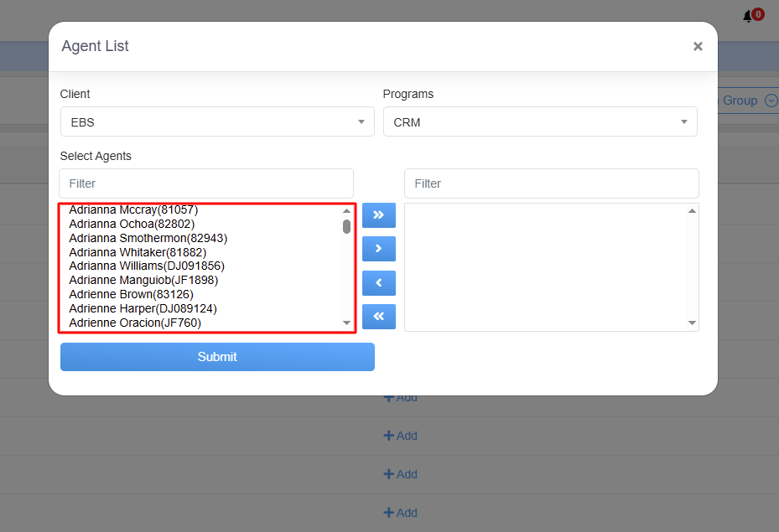The height and width of the screenshot is (532, 779).
Task: Click the move selected left single-chevron button
Action: (x=378, y=283)
